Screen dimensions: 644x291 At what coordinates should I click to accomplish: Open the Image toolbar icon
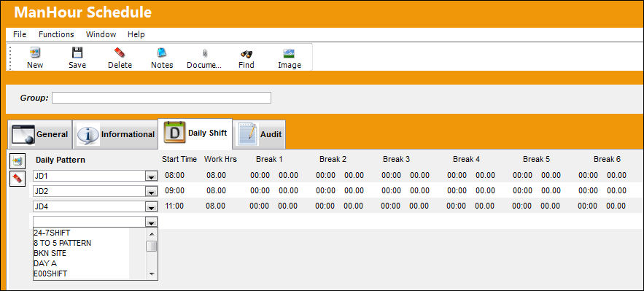(x=289, y=53)
